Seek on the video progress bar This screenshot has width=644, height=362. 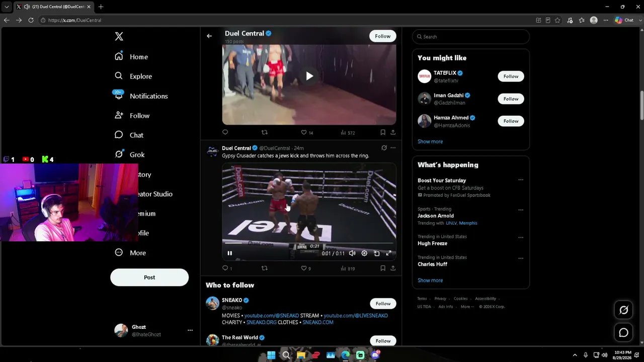[309, 243]
